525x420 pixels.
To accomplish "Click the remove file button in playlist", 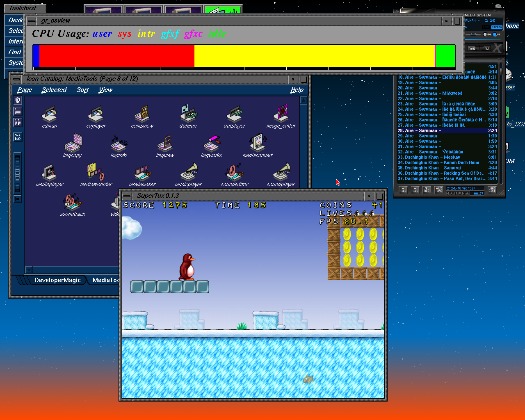I will point(415,190).
